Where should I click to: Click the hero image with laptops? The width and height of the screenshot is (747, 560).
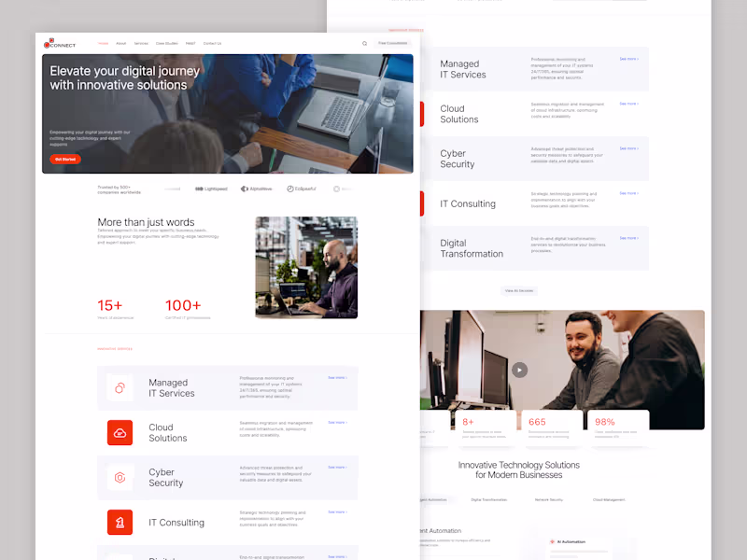228,114
